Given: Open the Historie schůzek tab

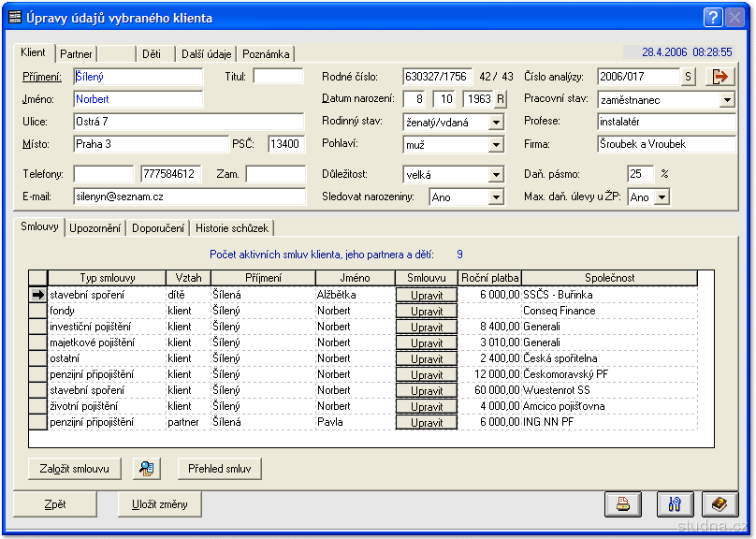Looking at the screenshot, I should click(232, 228).
